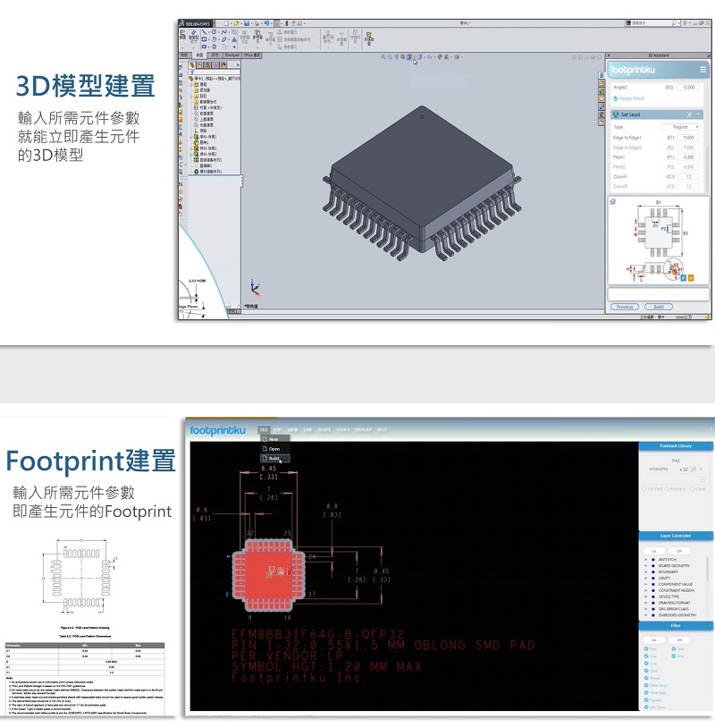Click Filter Off button
The width and height of the screenshot is (715, 728).
(x=679, y=640)
